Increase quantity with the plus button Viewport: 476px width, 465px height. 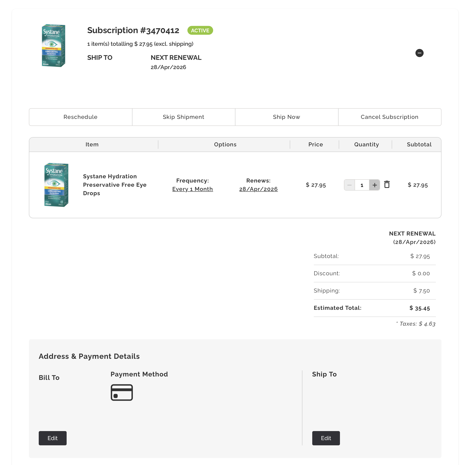pos(374,185)
